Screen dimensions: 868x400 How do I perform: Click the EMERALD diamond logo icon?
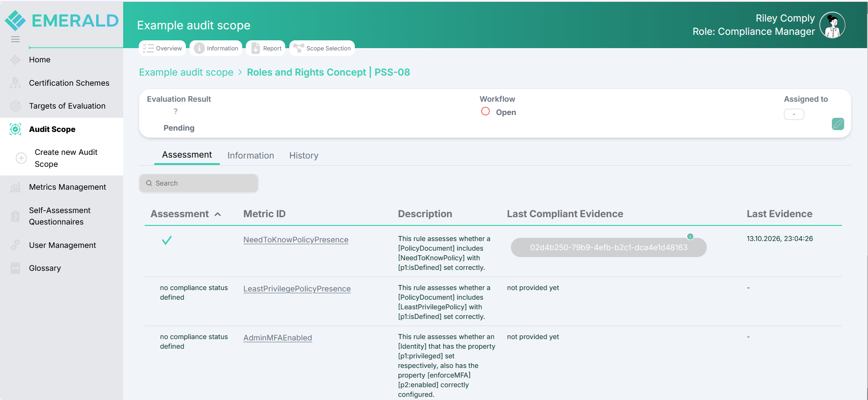pyautogui.click(x=16, y=21)
